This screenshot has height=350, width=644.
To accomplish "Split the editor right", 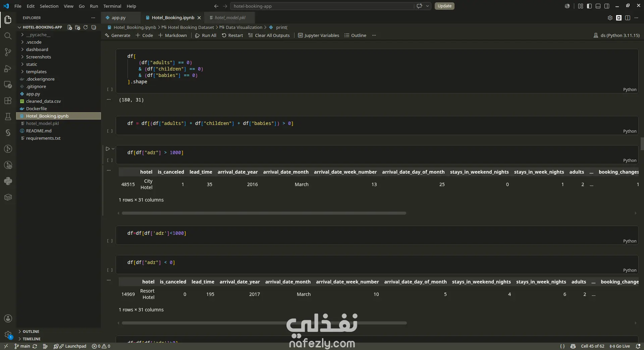I will click(x=628, y=18).
